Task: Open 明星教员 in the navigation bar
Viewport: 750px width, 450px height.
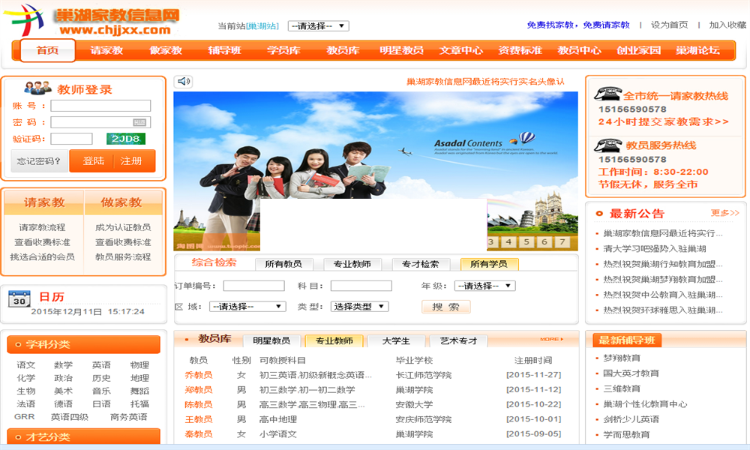Action: 401,51
